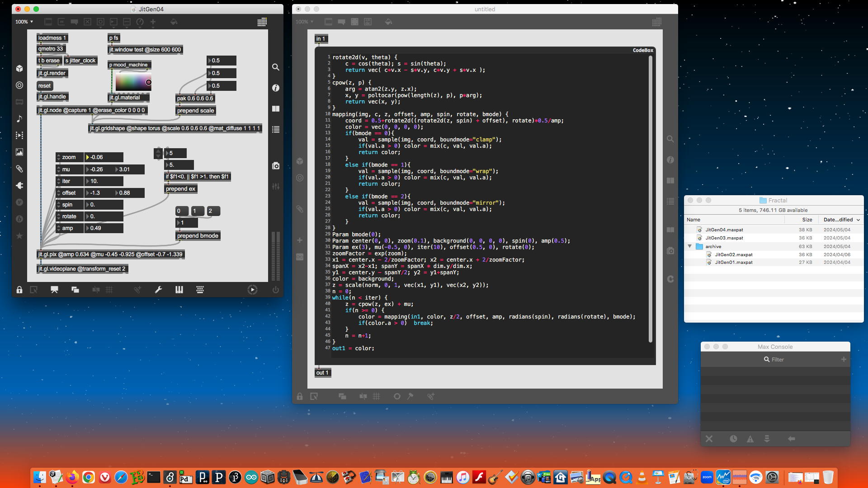Click the message box labeled 2 above bmode
The width and height of the screenshot is (868, 488).
click(212, 211)
